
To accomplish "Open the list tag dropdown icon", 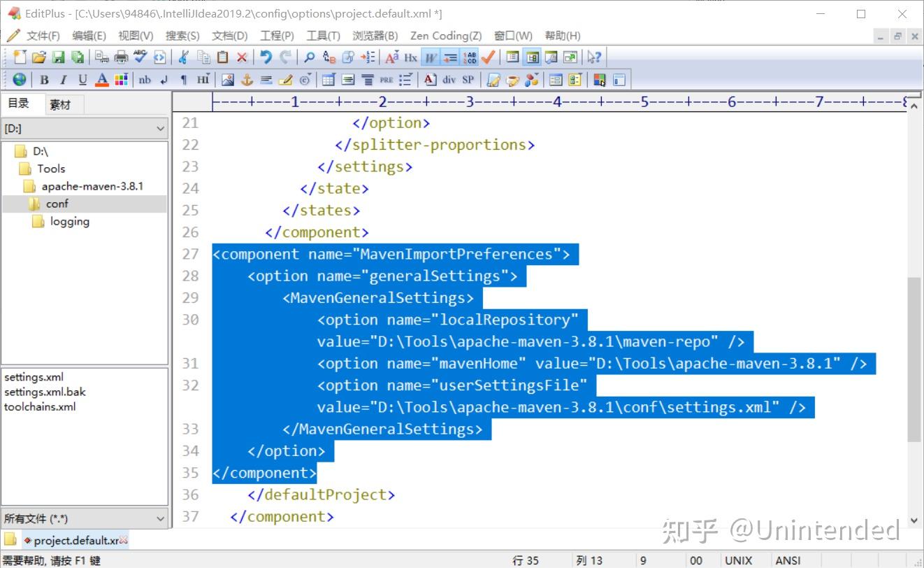I will pyautogui.click(x=405, y=80).
